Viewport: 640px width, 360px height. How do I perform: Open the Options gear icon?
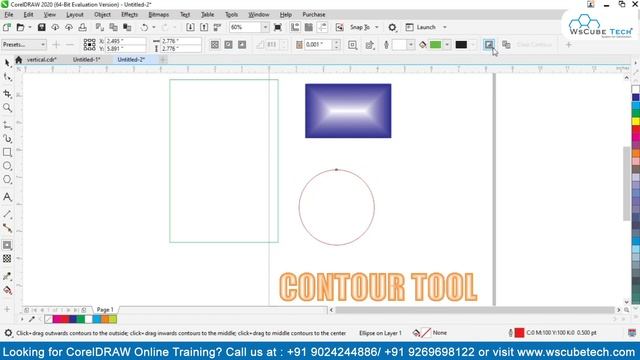click(392, 27)
